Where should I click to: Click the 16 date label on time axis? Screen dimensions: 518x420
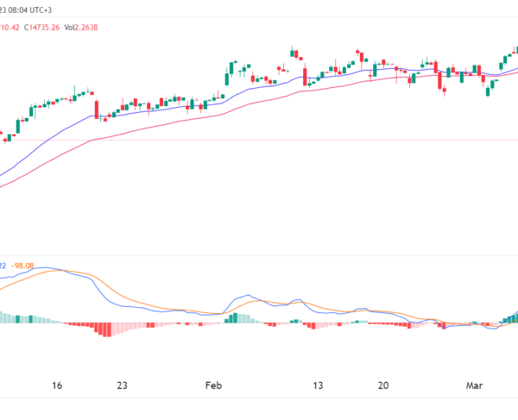pos(57,385)
